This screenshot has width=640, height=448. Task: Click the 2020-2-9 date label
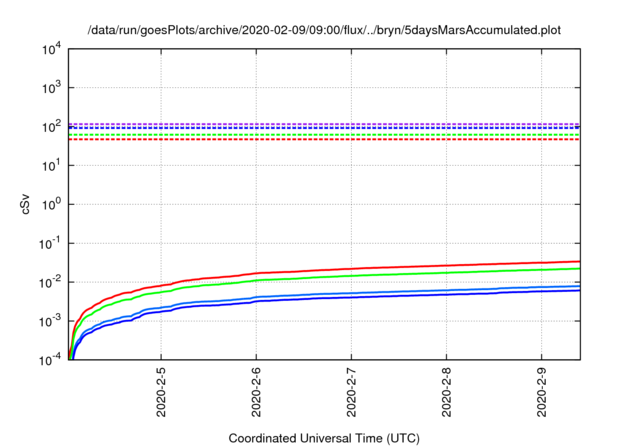[541, 392]
